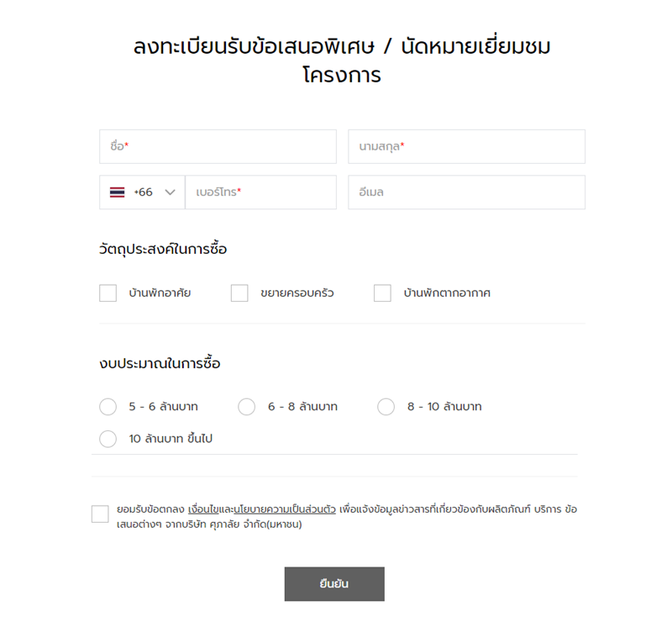The image size is (672, 627).
Task: Open the +66 country code selector
Action: tap(142, 192)
